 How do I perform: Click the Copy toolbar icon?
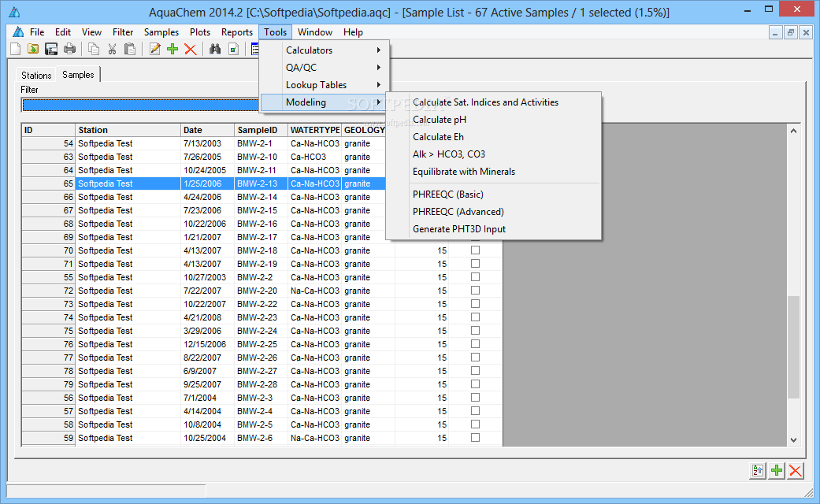click(x=95, y=49)
